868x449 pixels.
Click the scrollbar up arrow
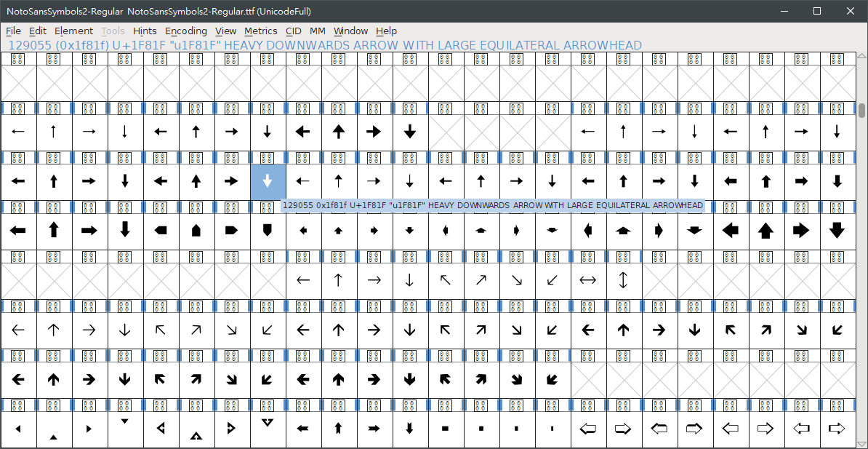(861, 55)
